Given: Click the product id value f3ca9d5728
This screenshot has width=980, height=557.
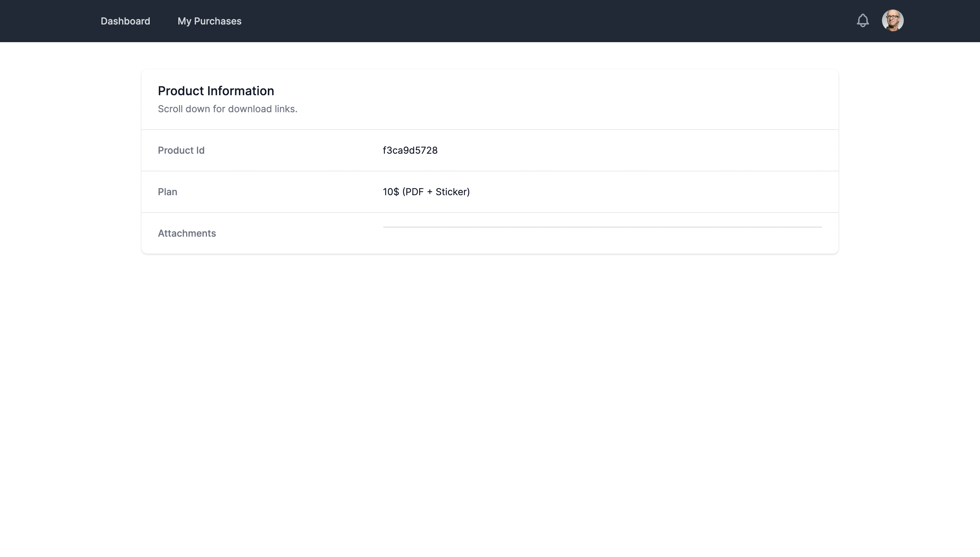Looking at the screenshot, I should click(410, 150).
